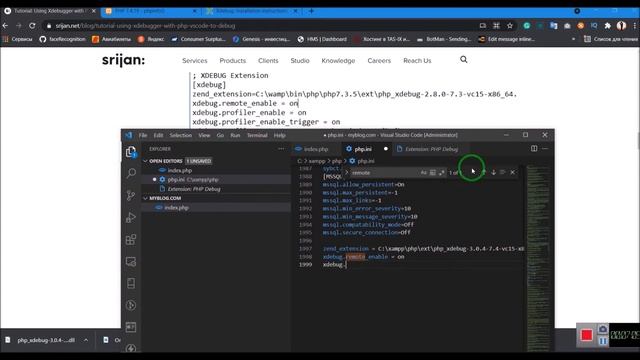Open Products in srijan navigation

tap(233, 60)
